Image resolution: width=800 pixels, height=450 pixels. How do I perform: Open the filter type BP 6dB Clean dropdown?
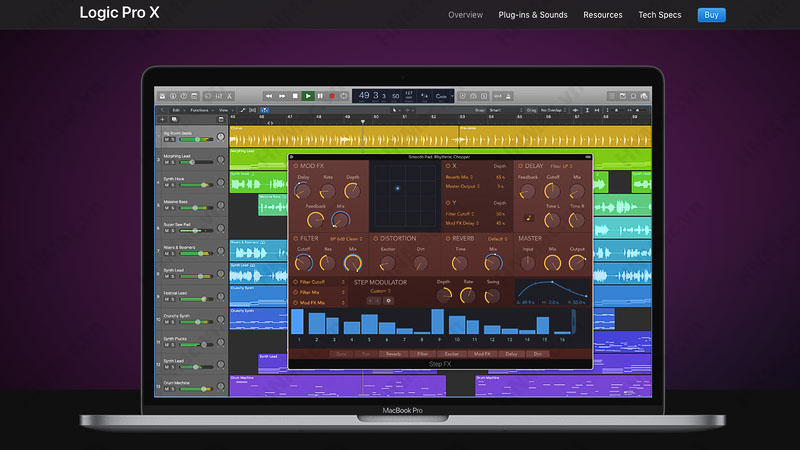(x=346, y=239)
